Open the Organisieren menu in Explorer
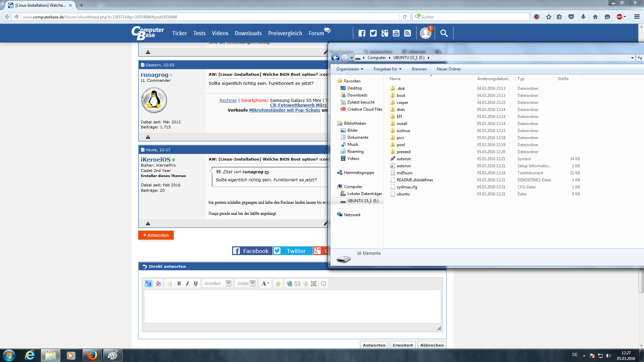 (x=350, y=69)
